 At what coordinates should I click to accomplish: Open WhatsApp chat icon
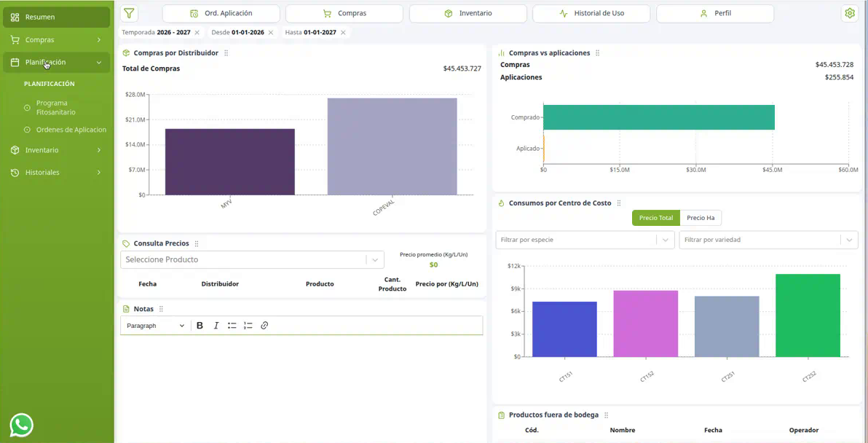click(x=22, y=426)
